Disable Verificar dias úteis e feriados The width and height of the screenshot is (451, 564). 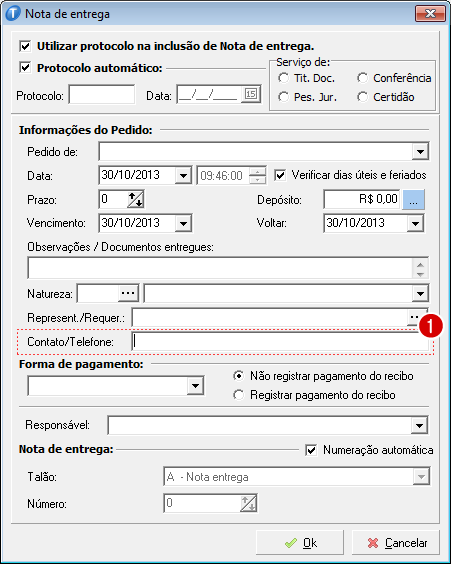pos(280,175)
